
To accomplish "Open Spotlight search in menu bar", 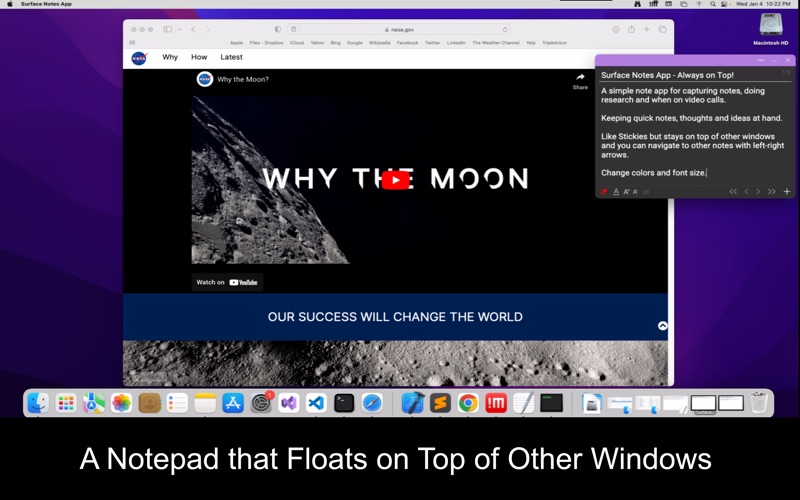I will click(x=712, y=4).
